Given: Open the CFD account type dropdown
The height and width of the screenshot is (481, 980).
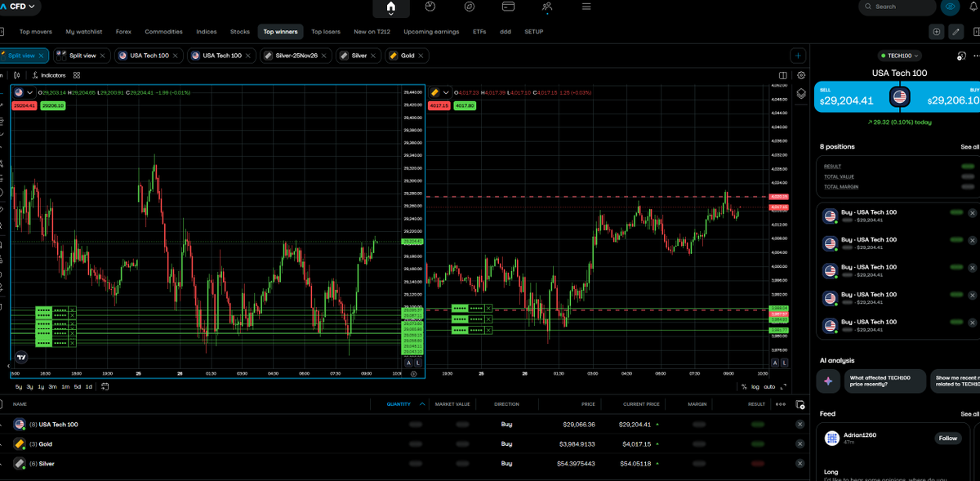Looking at the screenshot, I should pos(19,7).
